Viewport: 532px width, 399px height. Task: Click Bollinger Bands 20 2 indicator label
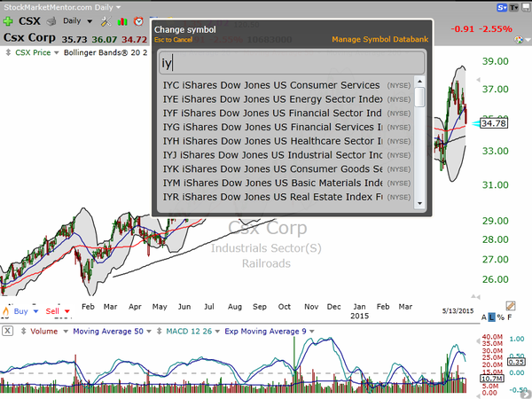pyautogui.click(x=106, y=52)
